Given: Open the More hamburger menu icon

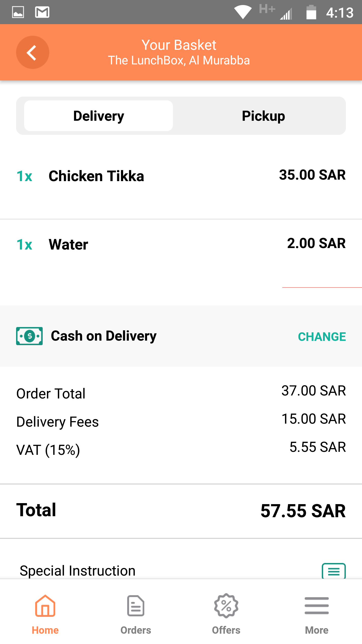Looking at the screenshot, I should click(317, 606).
